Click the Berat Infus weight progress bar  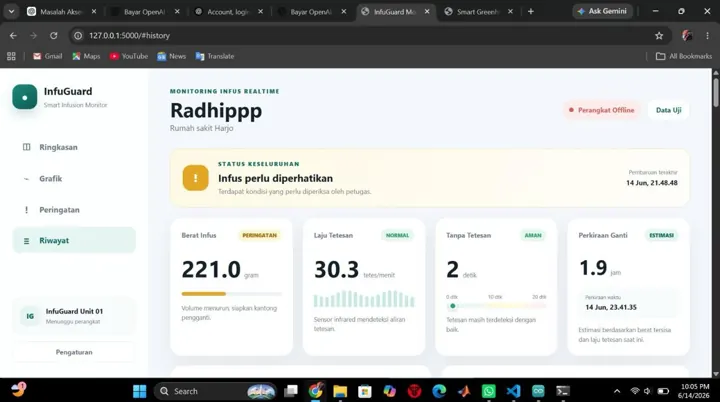pyautogui.click(x=231, y=294)
